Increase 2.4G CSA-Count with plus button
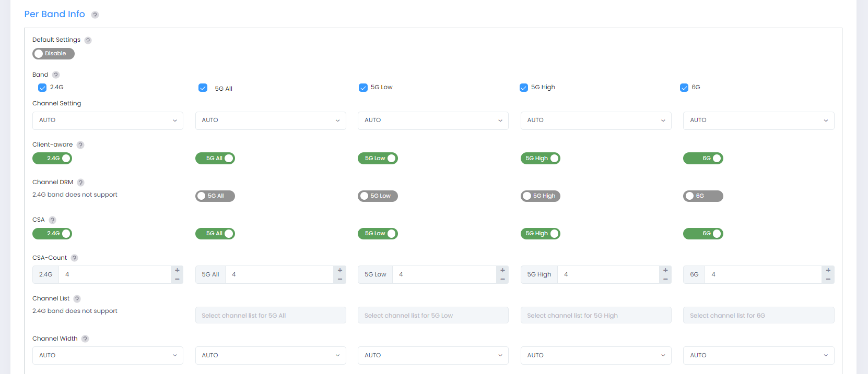 [177, 270]
